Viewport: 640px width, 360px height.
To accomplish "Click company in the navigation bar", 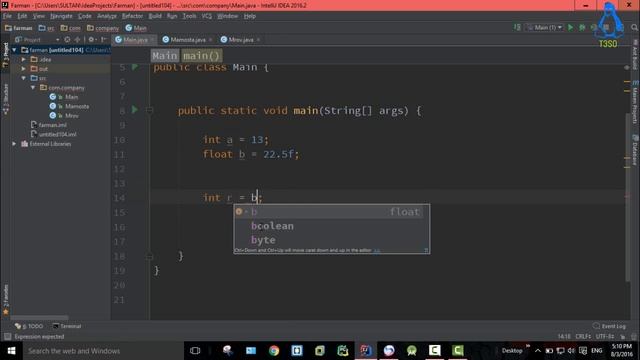I will [102, 28].
